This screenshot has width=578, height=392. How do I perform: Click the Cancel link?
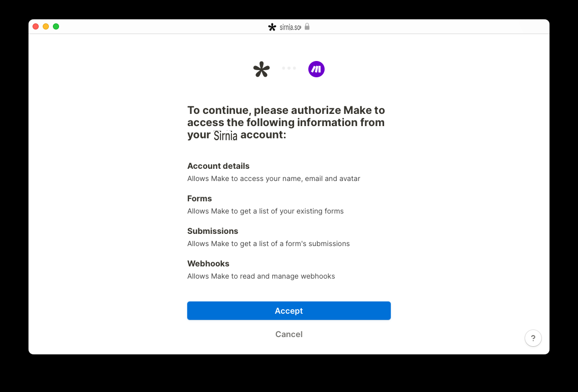pos(288,334)
